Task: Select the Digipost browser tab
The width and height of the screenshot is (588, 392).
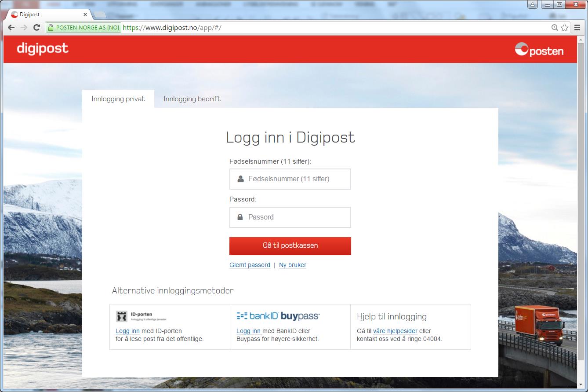Action: [x=48, y=15]
